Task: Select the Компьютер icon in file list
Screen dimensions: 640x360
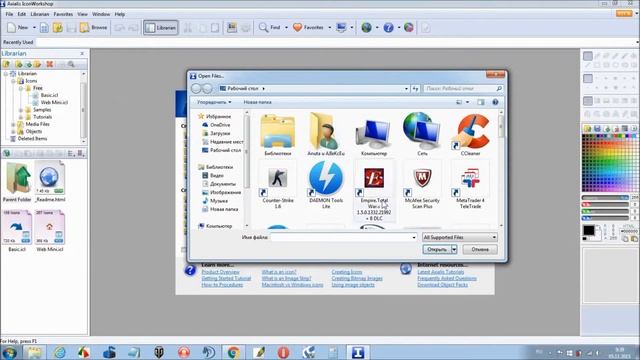Action: [374, 135]
